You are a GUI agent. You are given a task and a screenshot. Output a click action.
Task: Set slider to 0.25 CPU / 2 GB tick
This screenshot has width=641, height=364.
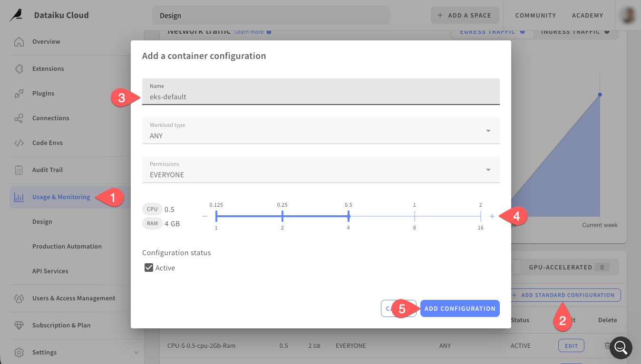(282, 216)
